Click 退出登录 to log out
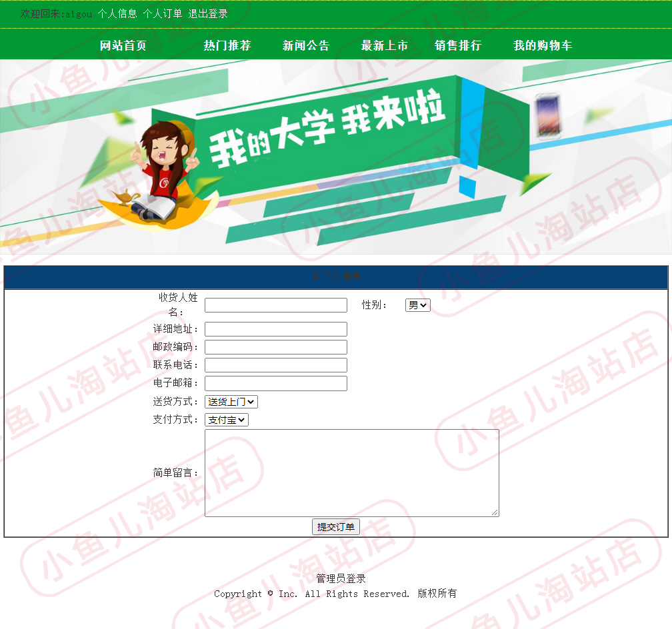This screenshot has height=629, width=672. [208, 14]
